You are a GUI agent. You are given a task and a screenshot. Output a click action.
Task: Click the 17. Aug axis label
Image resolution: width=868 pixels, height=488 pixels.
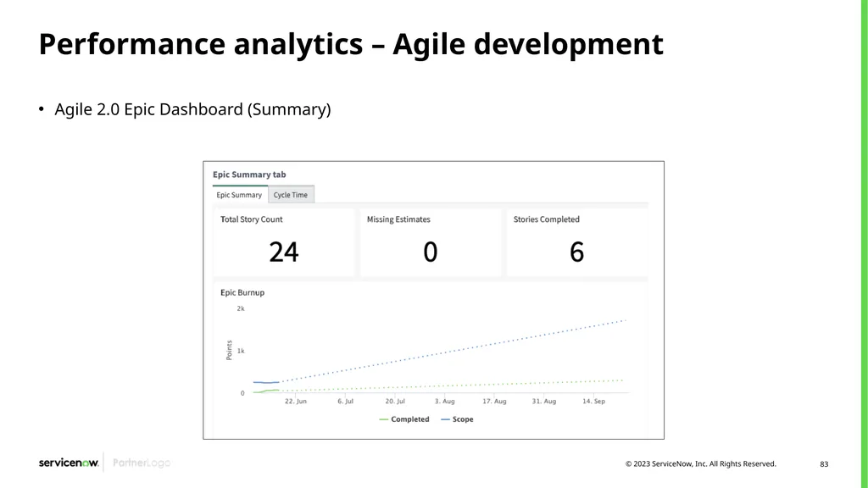click(x=494, y=401)
